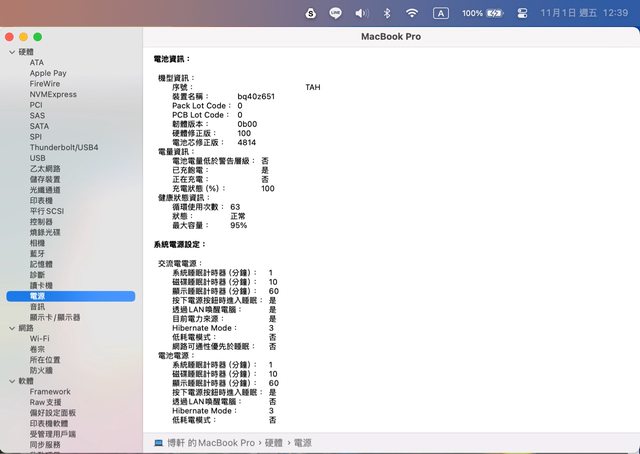Select 顯示卡/顯示器 in the sidebar
640x454 pixels.
pyautogui.click(x=55, y=317)
